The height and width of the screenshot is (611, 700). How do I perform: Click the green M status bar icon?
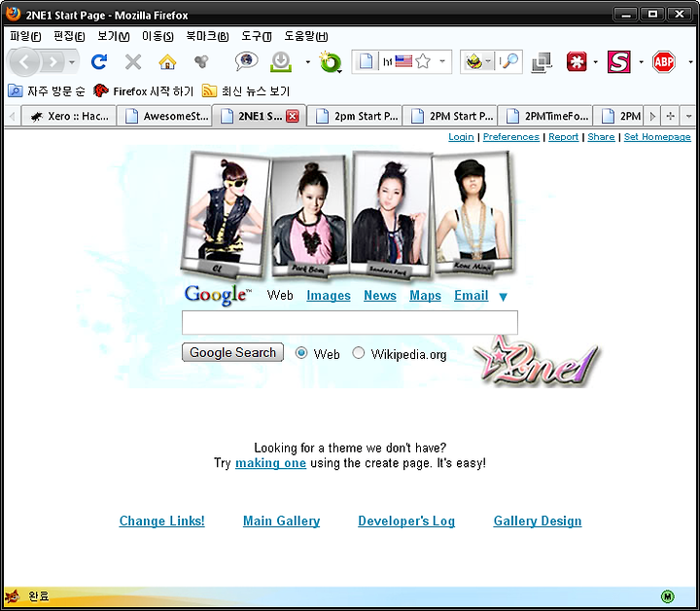pyautogui.click(x=667, y=595)
